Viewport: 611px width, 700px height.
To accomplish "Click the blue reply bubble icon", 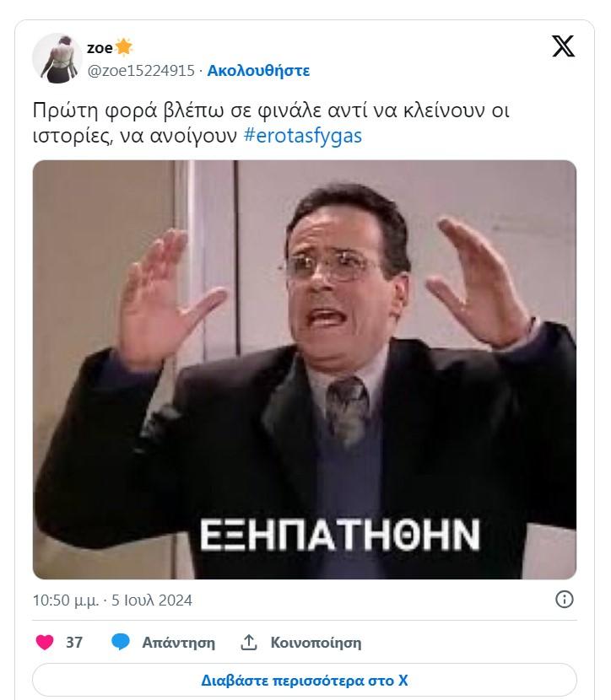I will pyautogui.click(x=120, y=642).
